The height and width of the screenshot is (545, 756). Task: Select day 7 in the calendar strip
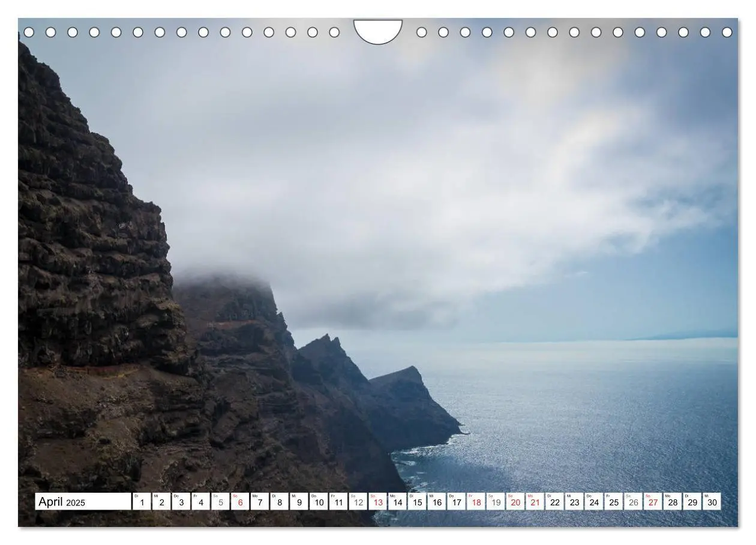coord(260,502)
